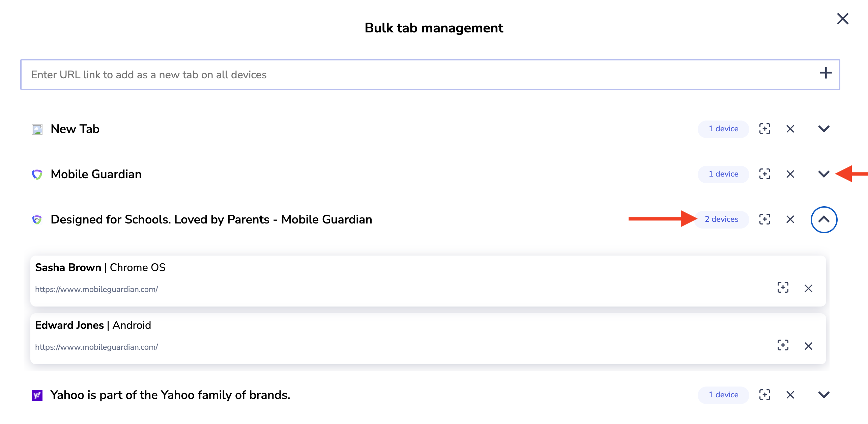The height and width of the screenshot is (424, 868).
Task: Close the Yahoo tab row
Action: pyautogui.click(x=790, y=395)
